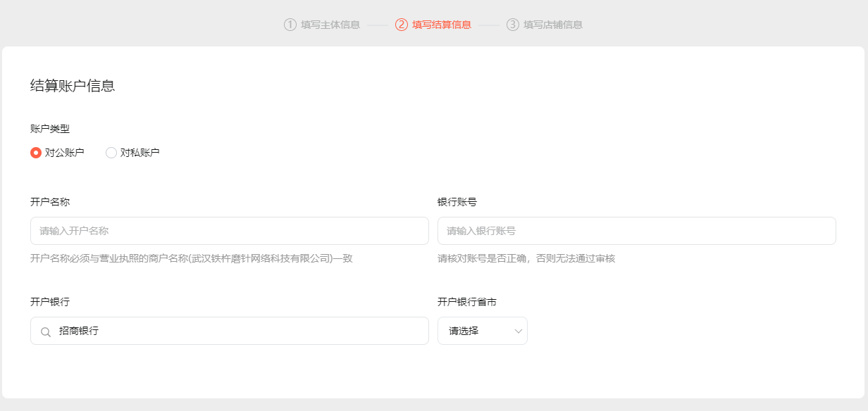Click the highlighted step 2 circled number icon
The height and width of the screenshot is (411, 868).
point(402,25)
